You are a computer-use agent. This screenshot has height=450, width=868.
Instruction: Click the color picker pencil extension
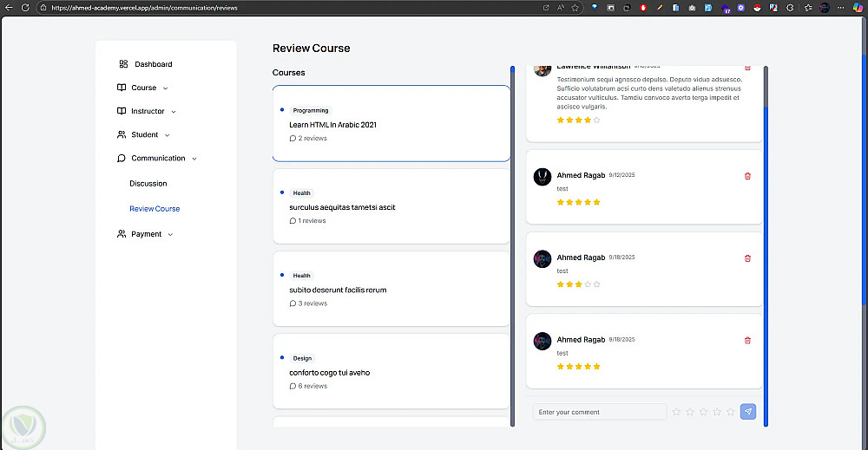(660, 8)
